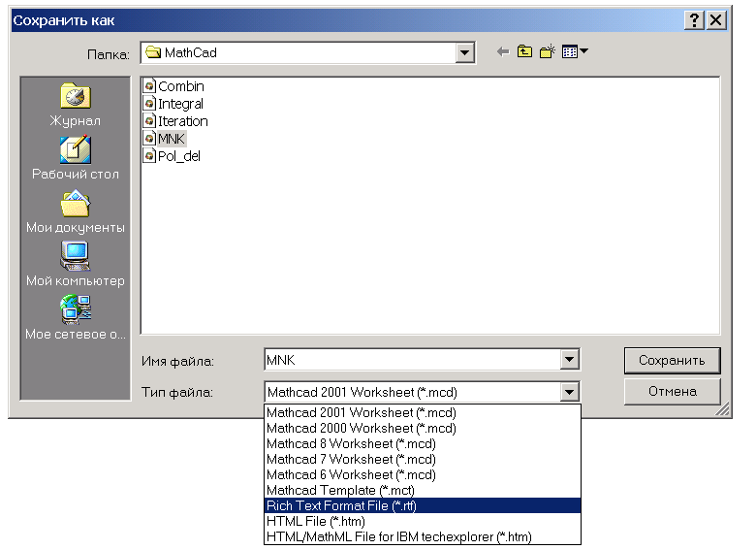Click the MathCad folder name in Папка
This screenshot has height=550, width=756.
190,52
